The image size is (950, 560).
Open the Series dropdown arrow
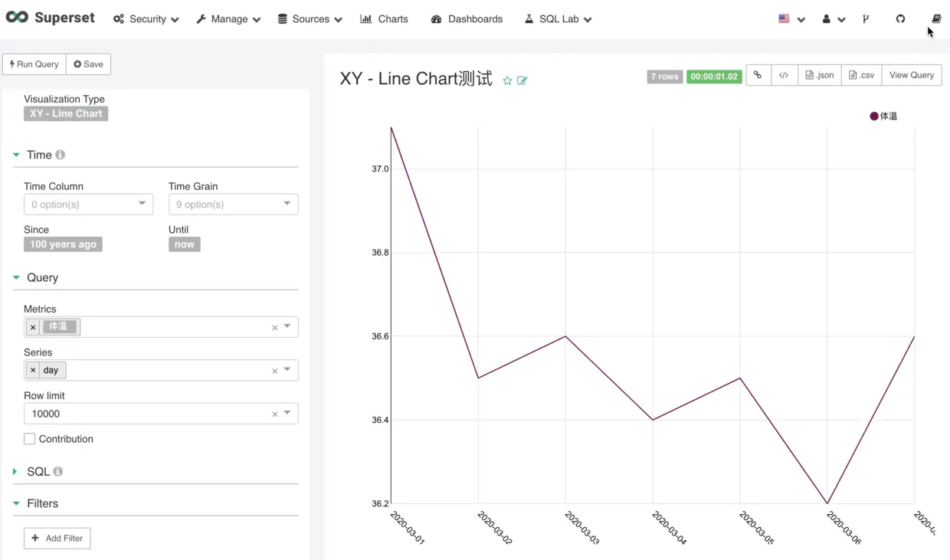point(287,369)
